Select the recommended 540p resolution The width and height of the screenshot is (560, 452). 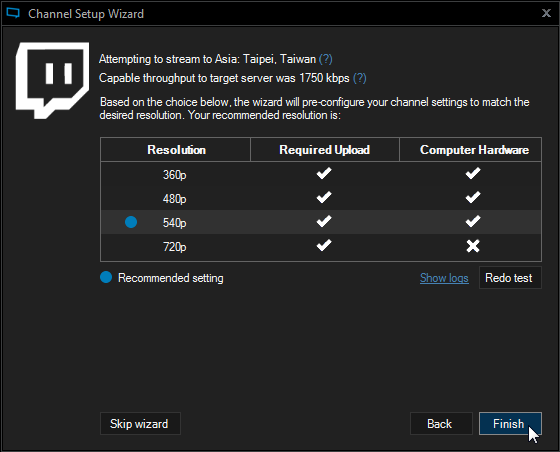pyautogui.click(x=321, y=222)
